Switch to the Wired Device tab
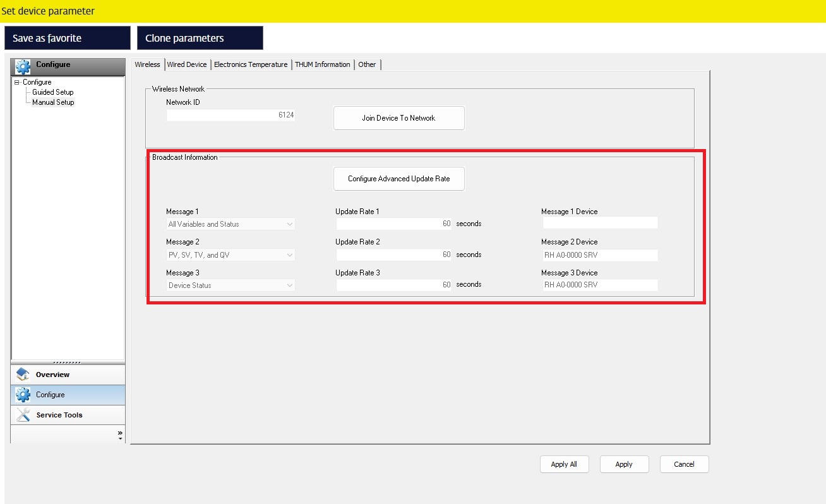Screen dimensions: 826x504 (x=187, y=64)
